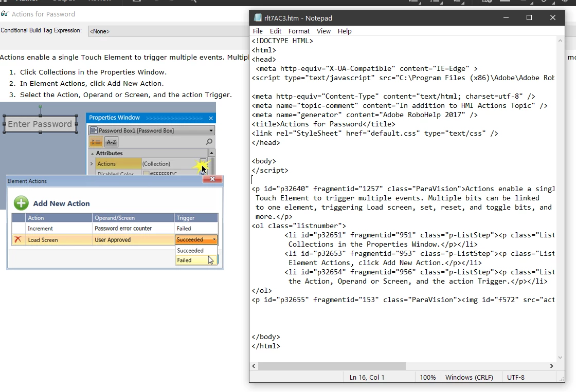Expand the Actions property row arrow

[92, 164]
